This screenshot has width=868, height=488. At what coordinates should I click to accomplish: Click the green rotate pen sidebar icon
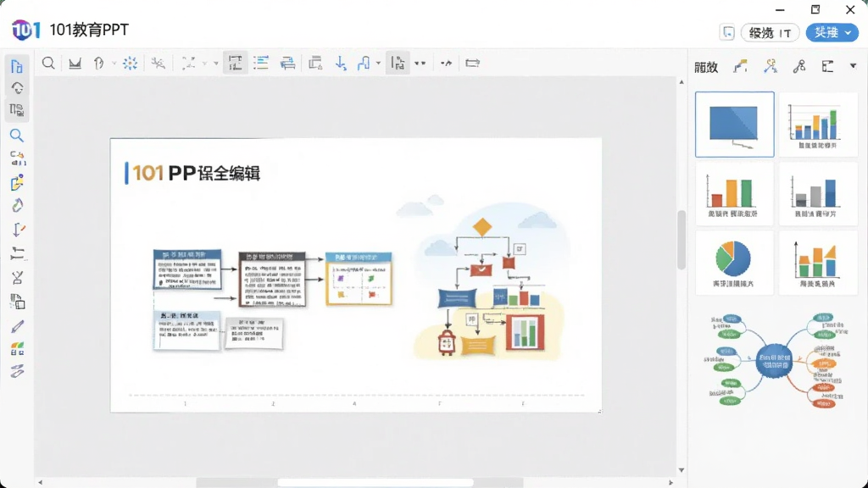(17, 205)
